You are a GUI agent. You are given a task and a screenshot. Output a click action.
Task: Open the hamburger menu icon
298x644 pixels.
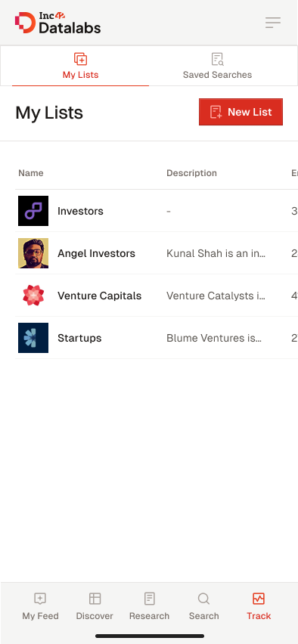273,23
